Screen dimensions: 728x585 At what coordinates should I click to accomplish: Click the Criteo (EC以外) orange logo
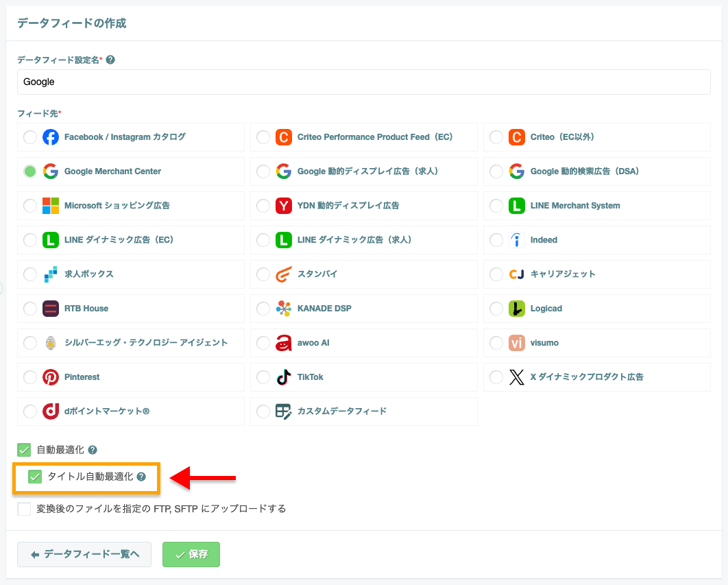coord(517,137)
